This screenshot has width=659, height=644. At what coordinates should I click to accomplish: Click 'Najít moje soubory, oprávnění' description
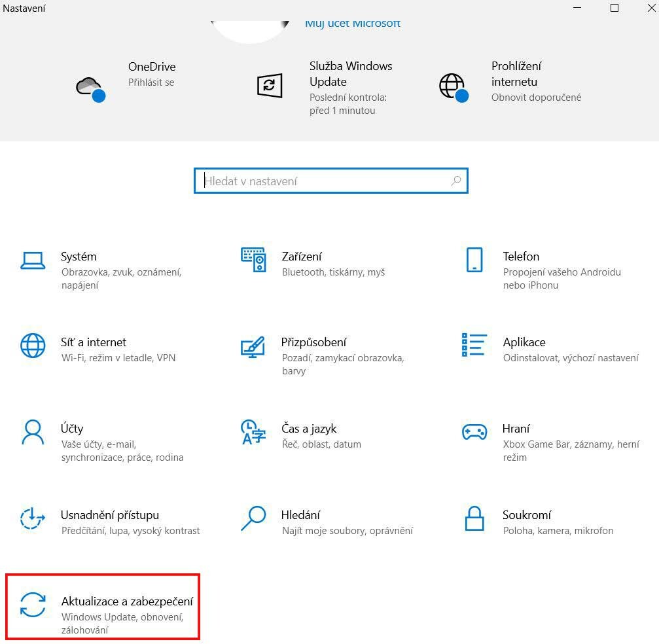(x=347, y=531)
